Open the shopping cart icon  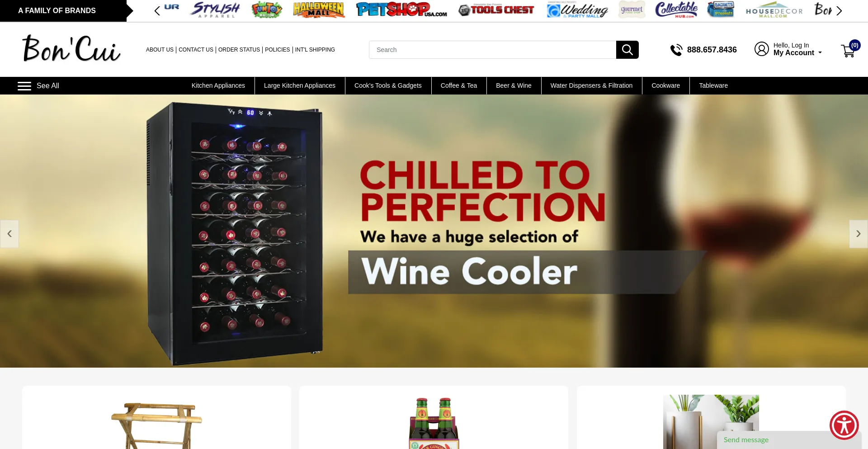pos(848,51)
